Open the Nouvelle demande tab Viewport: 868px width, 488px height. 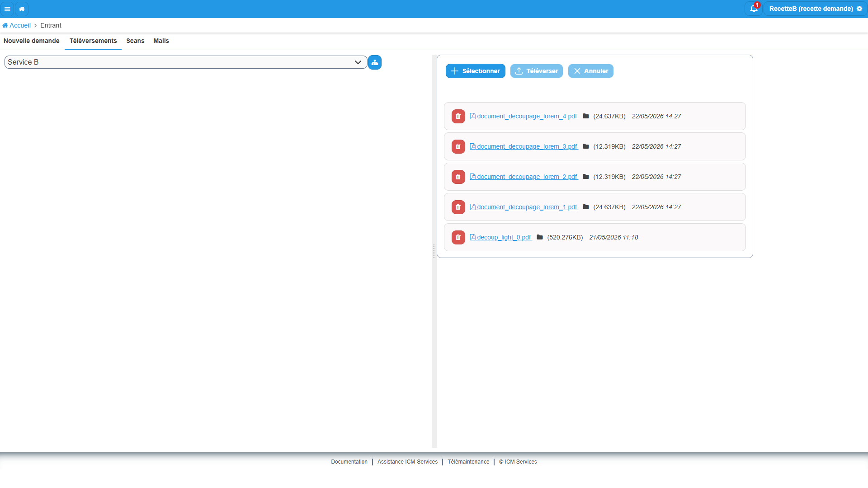[x=32, y=41]
